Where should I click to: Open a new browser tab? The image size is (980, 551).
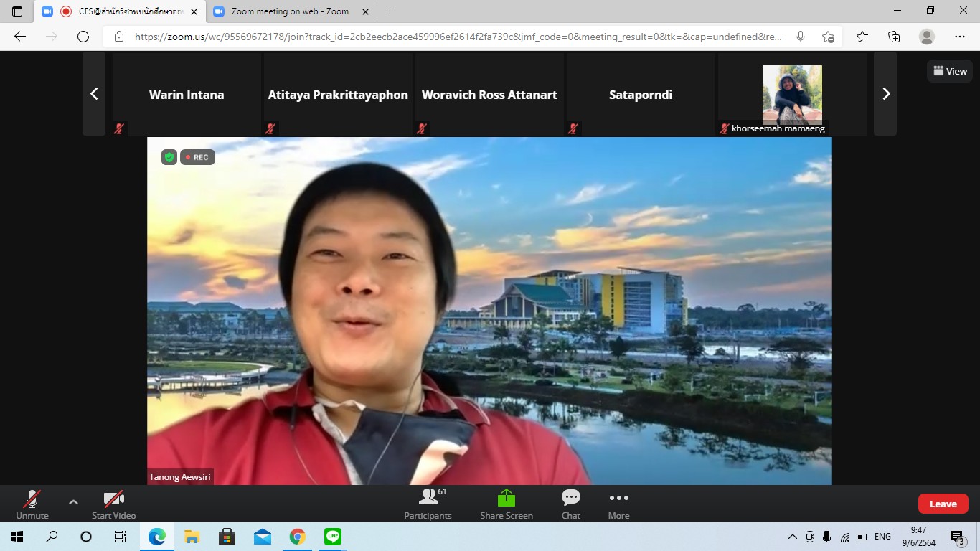(390, 11)
